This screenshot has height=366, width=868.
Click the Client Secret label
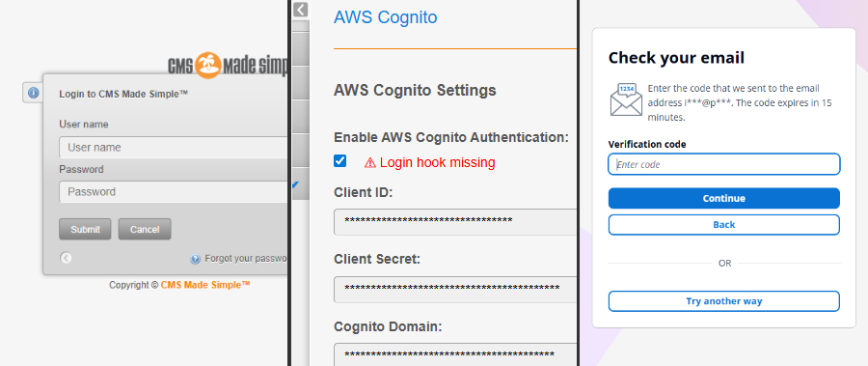[377, 259]
